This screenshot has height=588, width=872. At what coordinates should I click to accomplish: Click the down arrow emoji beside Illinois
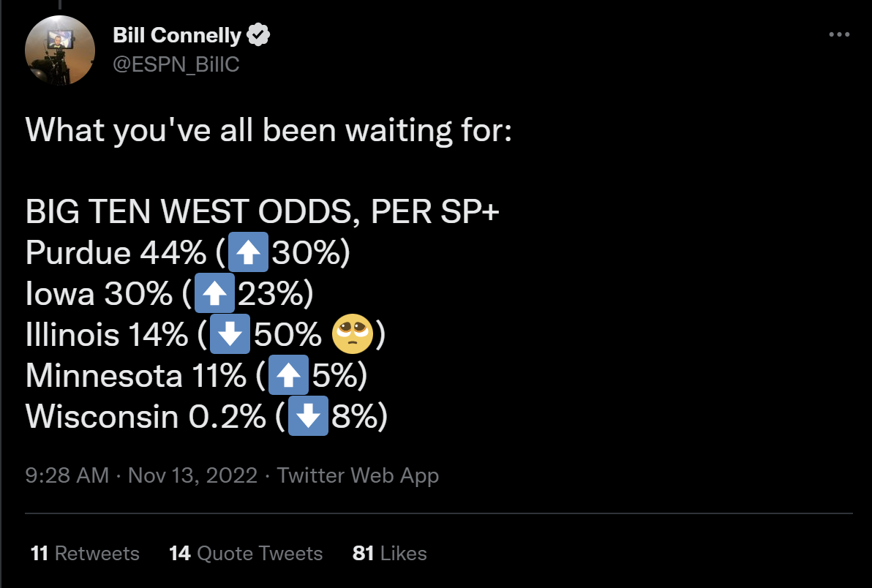tap(230, 334)
